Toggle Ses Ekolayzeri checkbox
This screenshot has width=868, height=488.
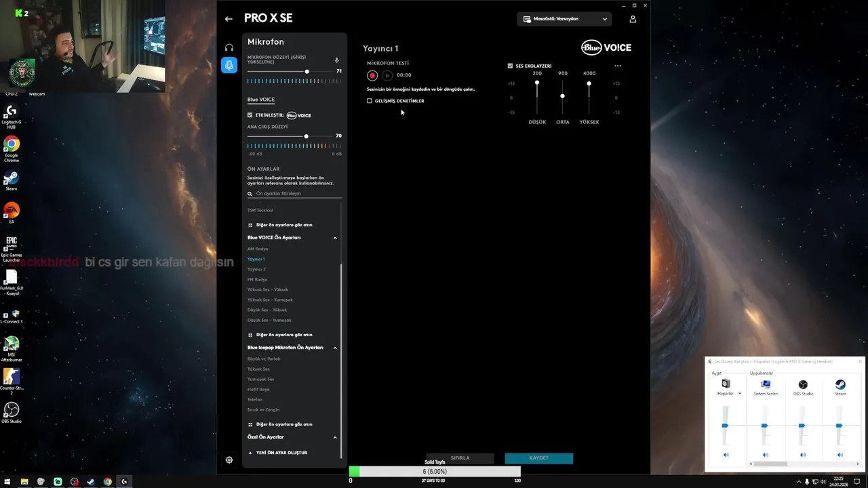click(x=510, y=66)
